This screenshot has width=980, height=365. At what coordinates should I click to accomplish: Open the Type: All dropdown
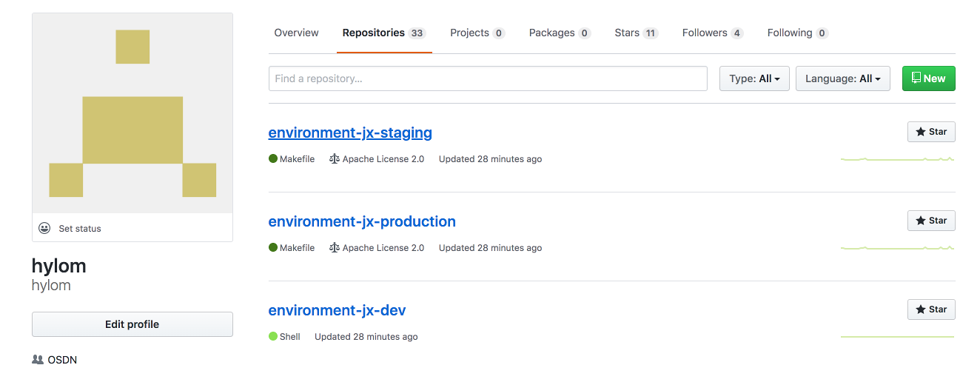click(x=754, y=78)
